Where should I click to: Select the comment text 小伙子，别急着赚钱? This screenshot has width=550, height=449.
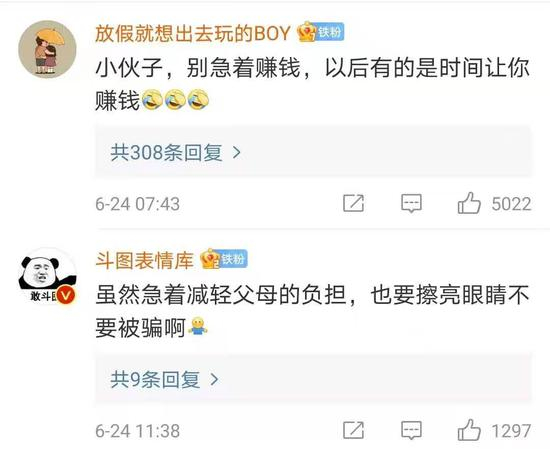(x=198, y=68)
